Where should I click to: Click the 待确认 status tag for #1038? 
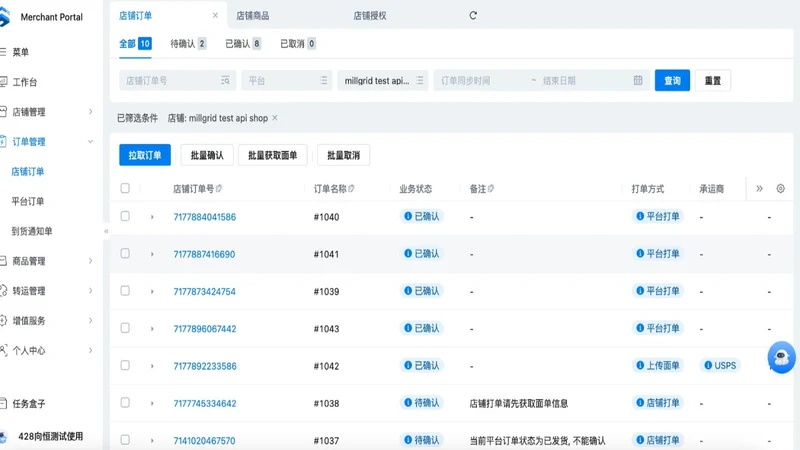[x=421, y=403]
